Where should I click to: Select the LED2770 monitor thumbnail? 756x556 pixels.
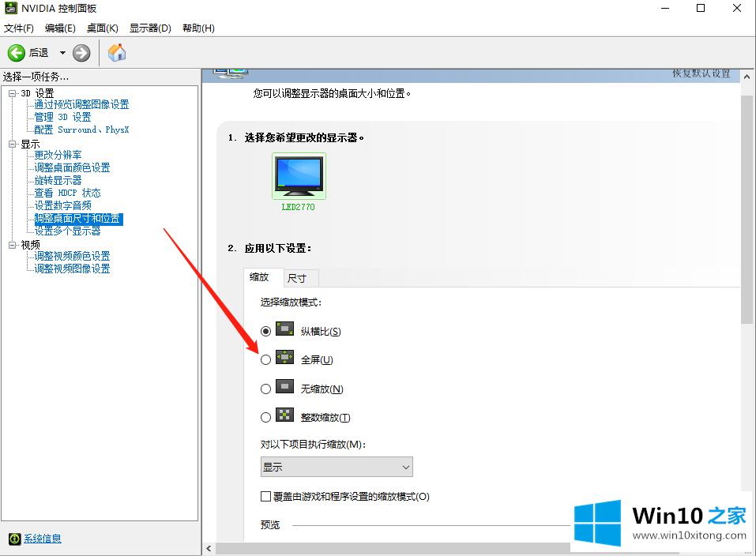point(299,175)
